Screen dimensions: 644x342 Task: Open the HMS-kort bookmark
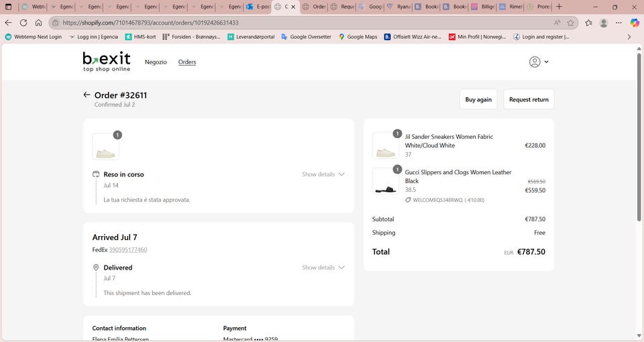pyautogui.click(x=140, y=36)
